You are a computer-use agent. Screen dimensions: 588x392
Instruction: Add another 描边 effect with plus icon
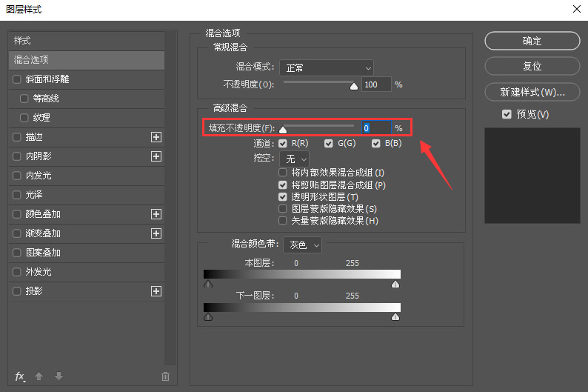click(x=156, y=137)
